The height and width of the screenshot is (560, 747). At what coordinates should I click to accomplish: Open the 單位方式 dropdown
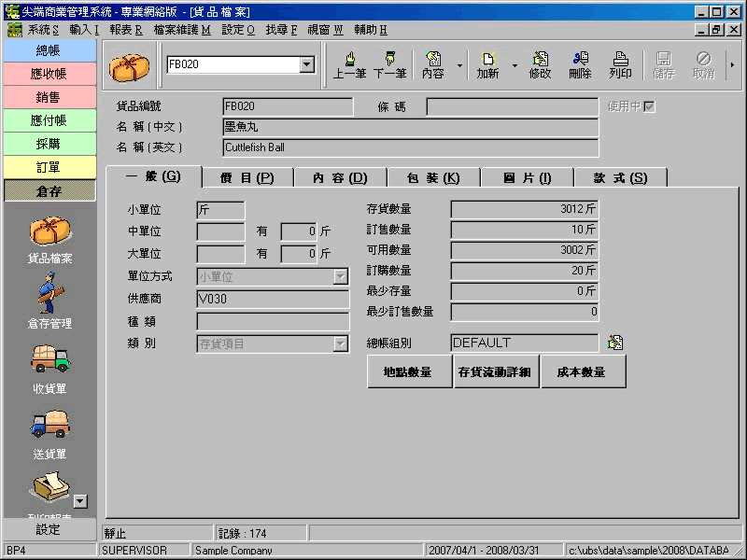click(341, 277)
